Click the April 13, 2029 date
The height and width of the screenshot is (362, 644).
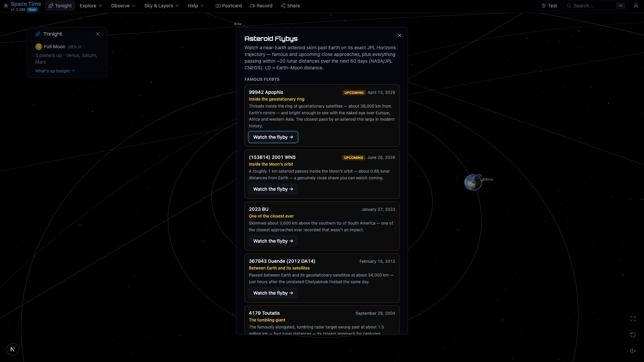[381, 93]
